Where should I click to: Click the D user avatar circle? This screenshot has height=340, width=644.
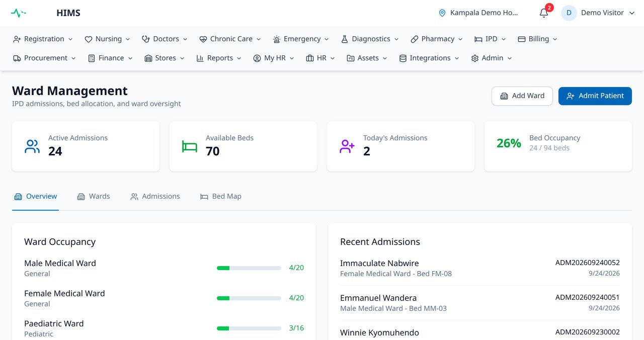tap(569, 13)
